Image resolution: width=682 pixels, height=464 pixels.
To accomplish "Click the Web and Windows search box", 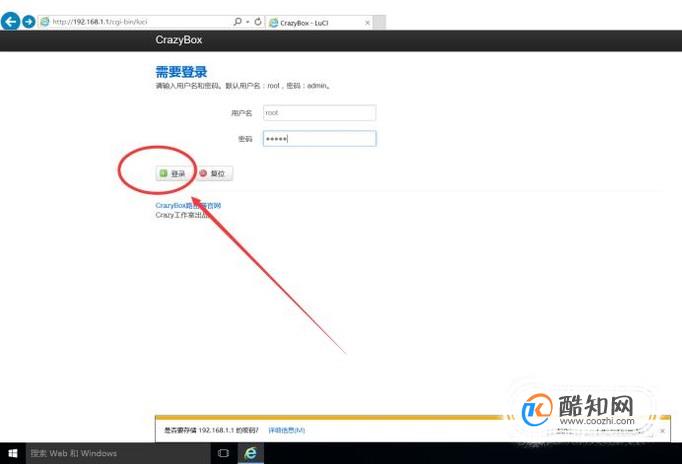I will (118, 453).
